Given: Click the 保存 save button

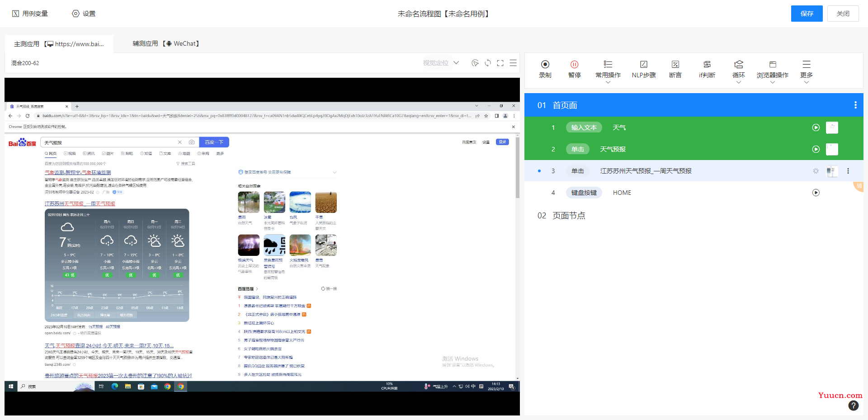Looking at the screenshot, I should (807, 14).
